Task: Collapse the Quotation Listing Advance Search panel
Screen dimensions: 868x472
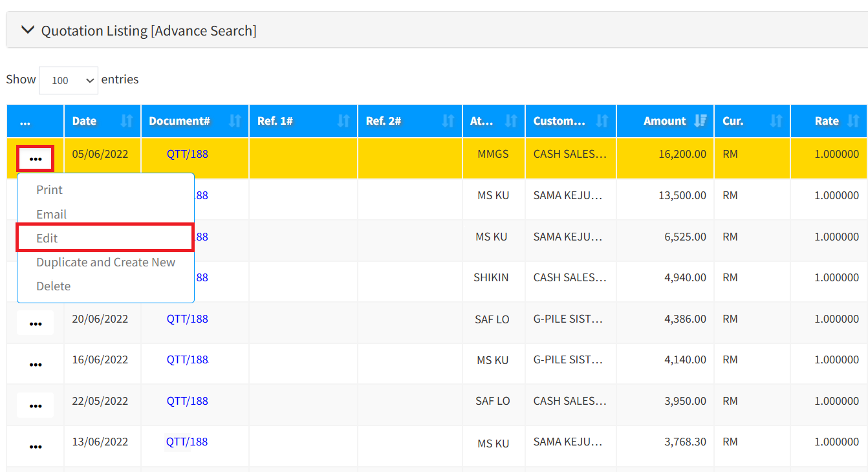Action: click(27, 30)
